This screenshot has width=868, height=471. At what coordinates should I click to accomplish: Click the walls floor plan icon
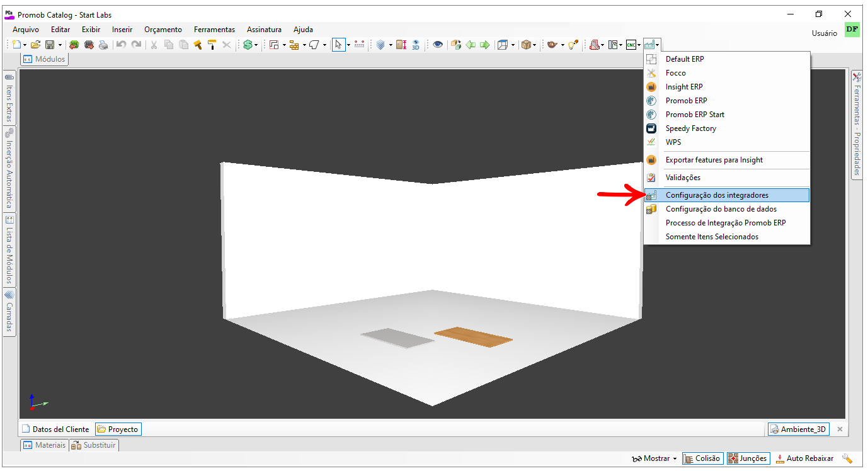point(274,45)
